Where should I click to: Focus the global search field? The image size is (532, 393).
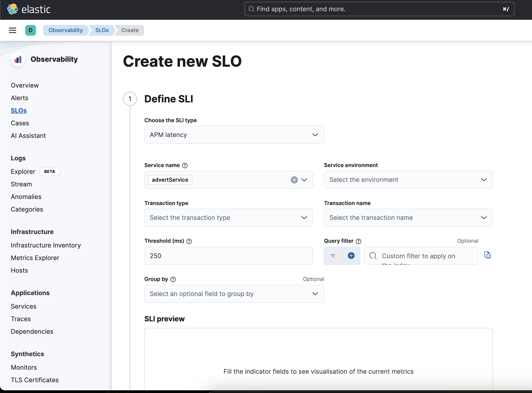(x=379, y=9)
